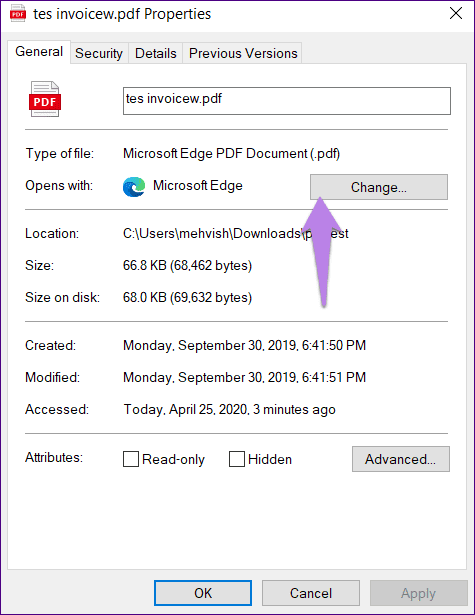Switch to the Security tab
The width and height of the screenshot is (475, 615).
[x=99, y=53]
